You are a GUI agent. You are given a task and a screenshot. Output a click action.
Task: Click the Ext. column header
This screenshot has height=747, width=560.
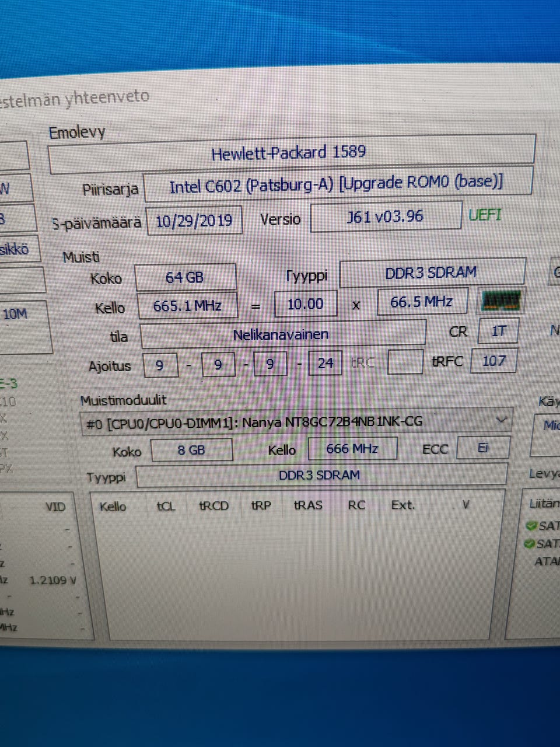click(x=403, y=505)
